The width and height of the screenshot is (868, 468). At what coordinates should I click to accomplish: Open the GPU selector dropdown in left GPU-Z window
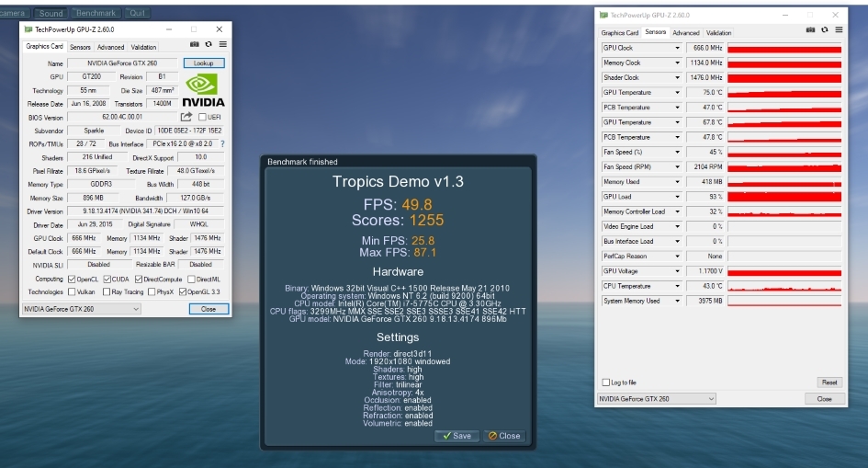coord(81,309)
